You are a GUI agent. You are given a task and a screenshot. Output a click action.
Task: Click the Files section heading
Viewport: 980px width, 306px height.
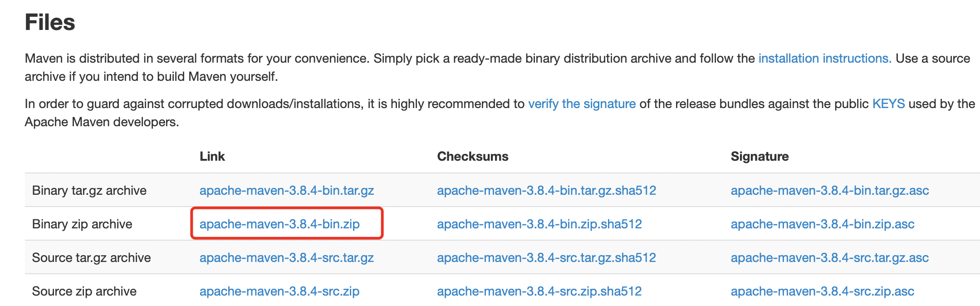pos(50,22)
